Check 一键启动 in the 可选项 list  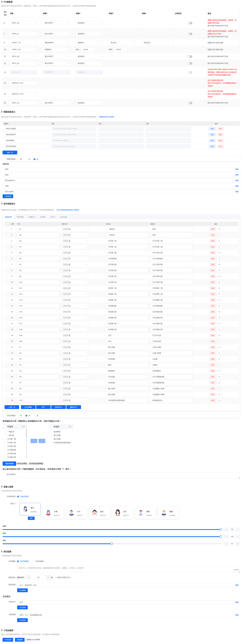6,432
